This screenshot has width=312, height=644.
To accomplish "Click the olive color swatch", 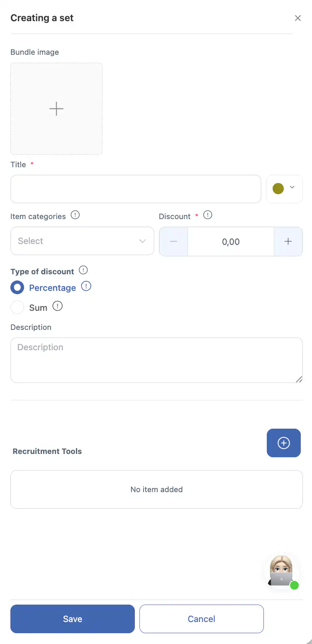I will [278, 189].
